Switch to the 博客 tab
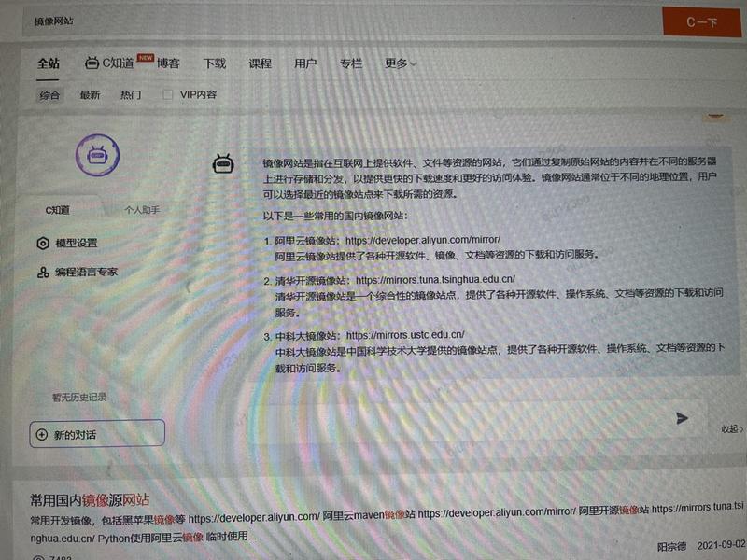The image size is (747, 560). click(x=168, y=63)
